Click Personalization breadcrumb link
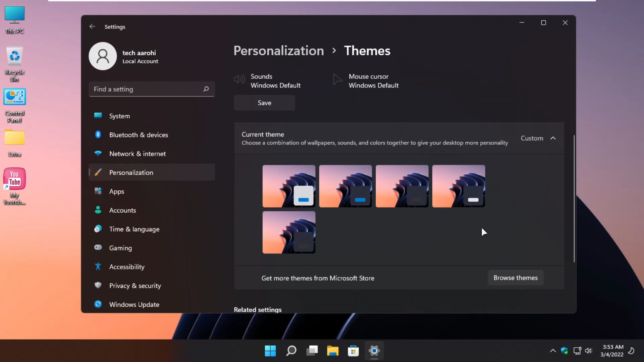 278,51
